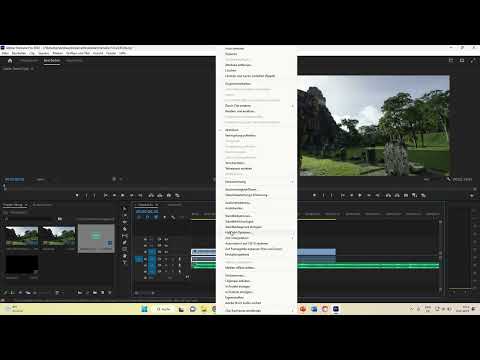Open Fenster menu
Viewport: 480px width, 360px height.
[x=111, y=53]
